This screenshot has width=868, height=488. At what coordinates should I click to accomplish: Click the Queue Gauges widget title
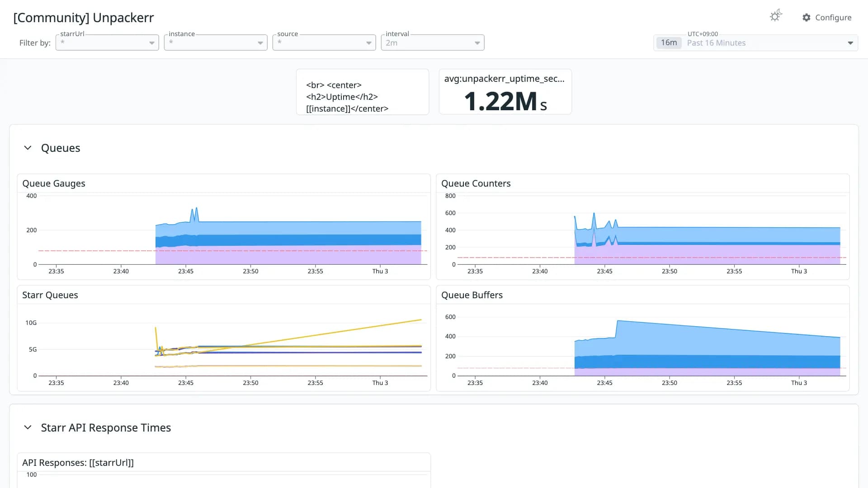(x=54, y=183)
